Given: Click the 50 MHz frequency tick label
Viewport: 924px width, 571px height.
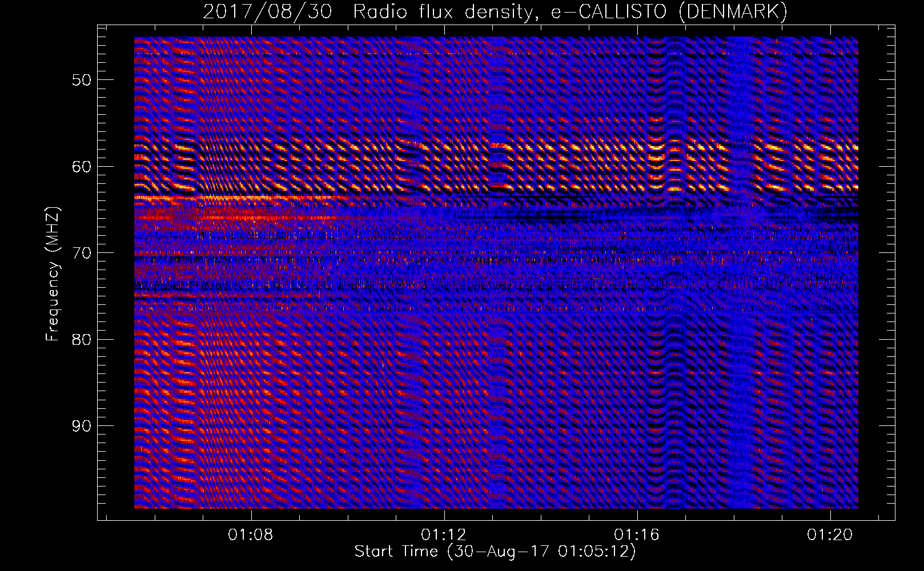Looking at the screenshot, I should (82, 79).
